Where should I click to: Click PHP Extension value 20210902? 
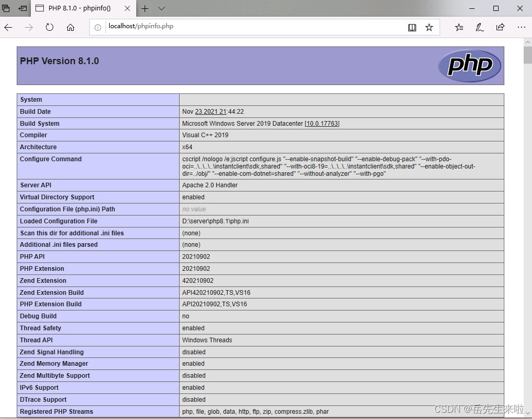point(196,269)
